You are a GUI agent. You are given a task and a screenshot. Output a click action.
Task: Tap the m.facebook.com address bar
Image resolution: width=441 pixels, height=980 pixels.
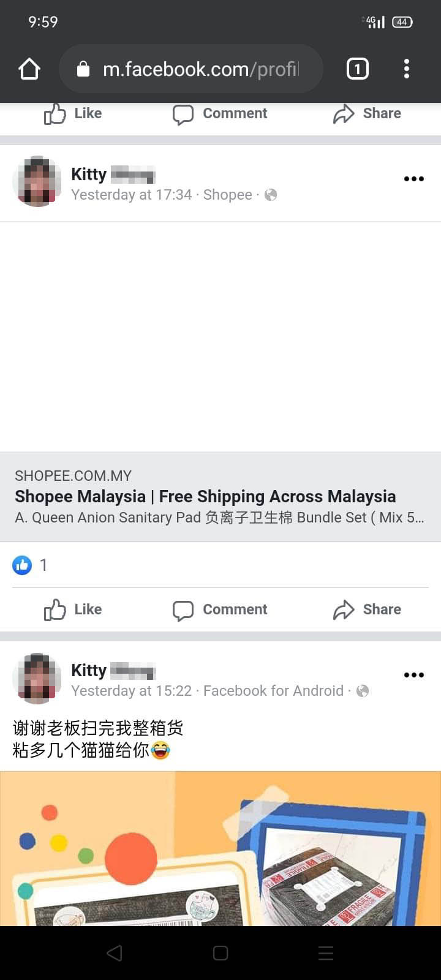tap(190, 69)
